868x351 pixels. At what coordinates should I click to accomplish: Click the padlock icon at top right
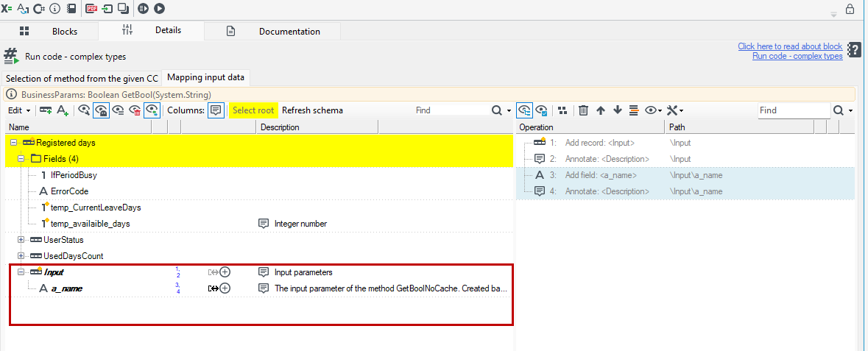(849, 9)
